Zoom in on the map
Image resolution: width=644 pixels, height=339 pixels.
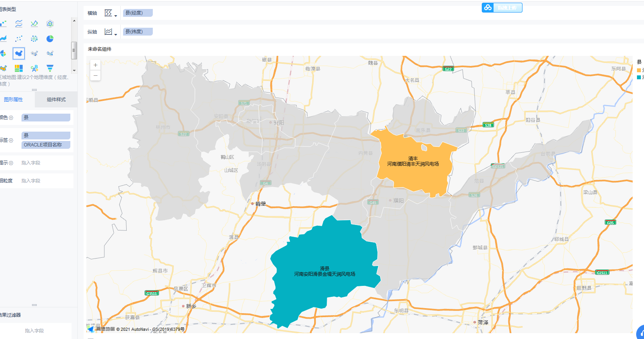95,65
